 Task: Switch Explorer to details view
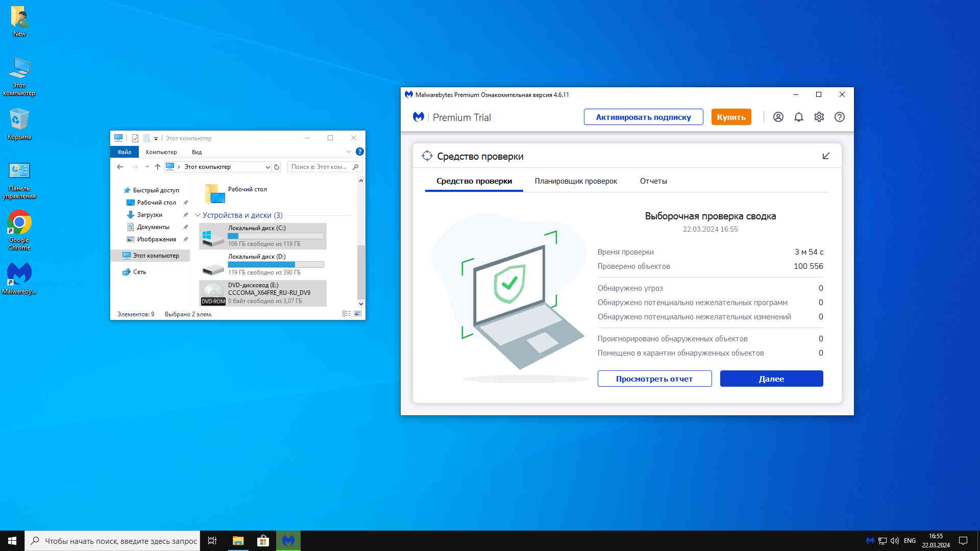tap(347, 314)
